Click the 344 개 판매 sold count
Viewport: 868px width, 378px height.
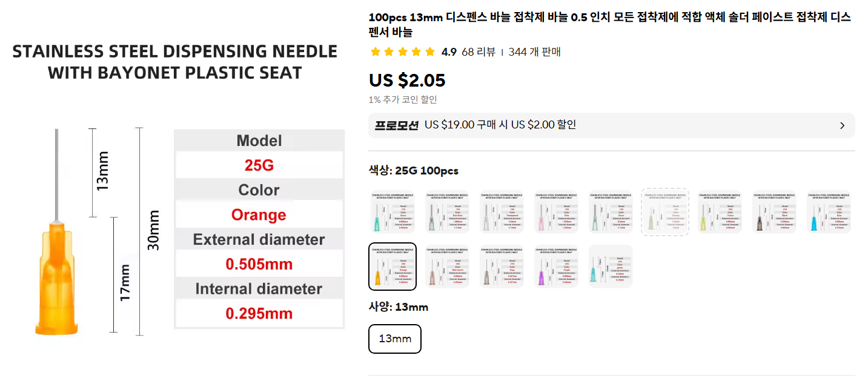pos(534,52)
